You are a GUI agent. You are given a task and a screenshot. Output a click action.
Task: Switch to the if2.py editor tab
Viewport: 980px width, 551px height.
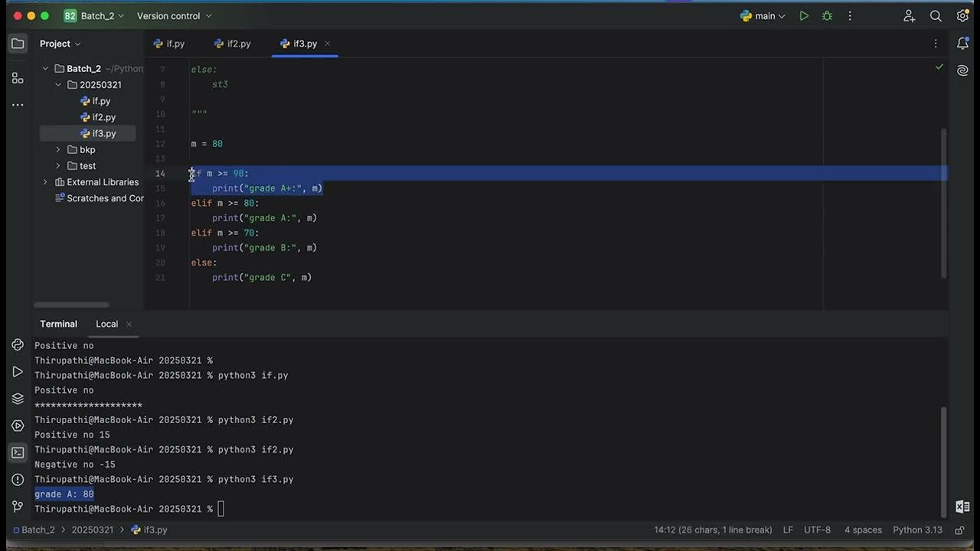[x=233, y=44]
